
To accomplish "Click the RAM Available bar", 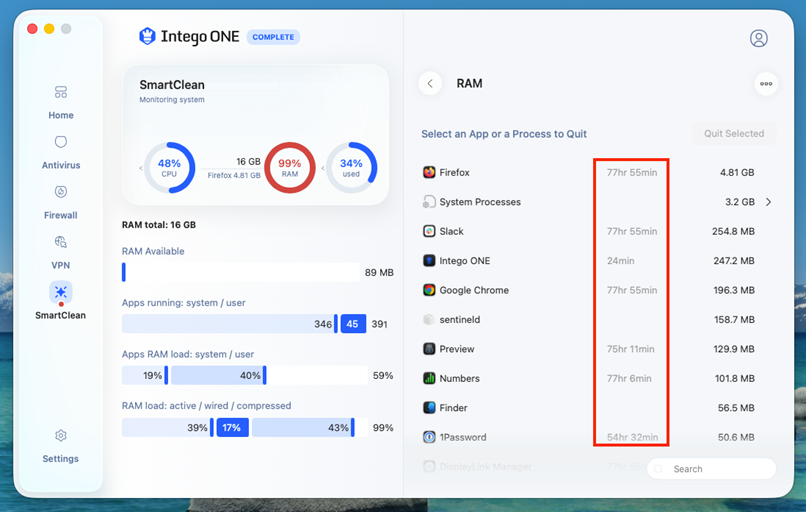I will pos(241,272).
